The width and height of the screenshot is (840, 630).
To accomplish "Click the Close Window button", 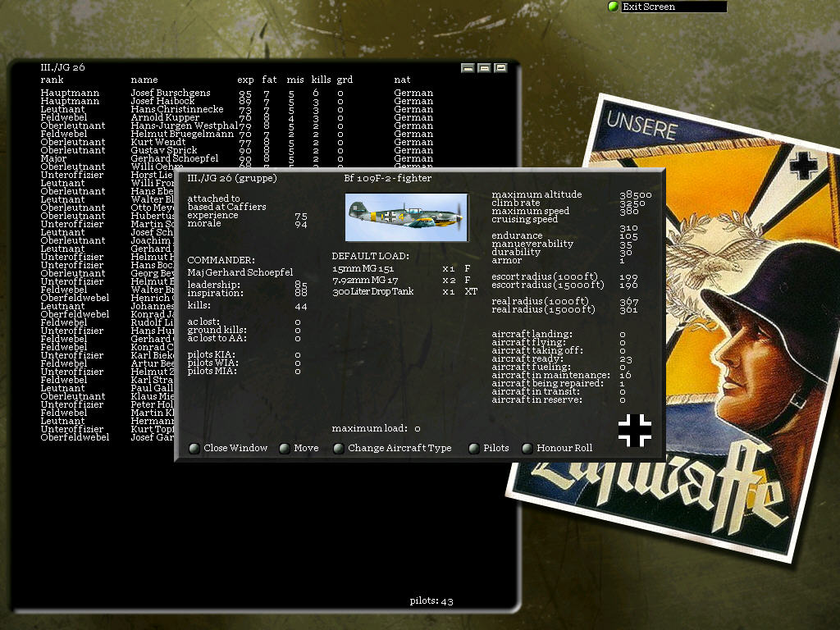I will point(228,448).
